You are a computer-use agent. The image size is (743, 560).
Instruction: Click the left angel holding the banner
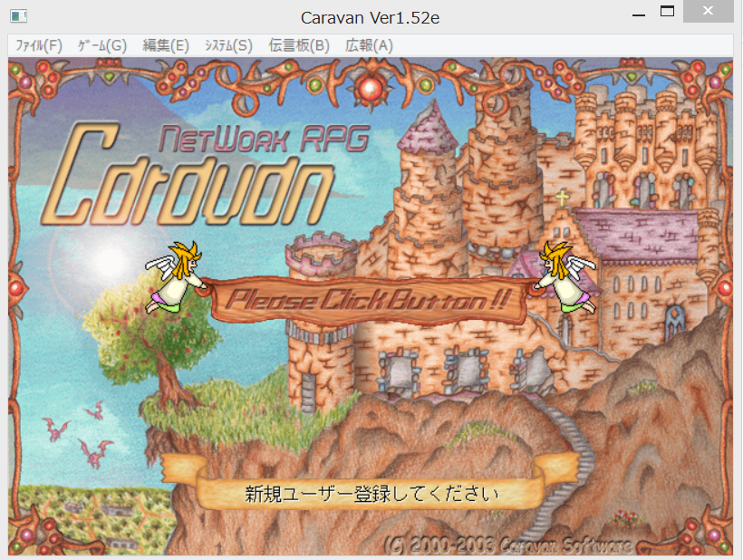(175, 276)
